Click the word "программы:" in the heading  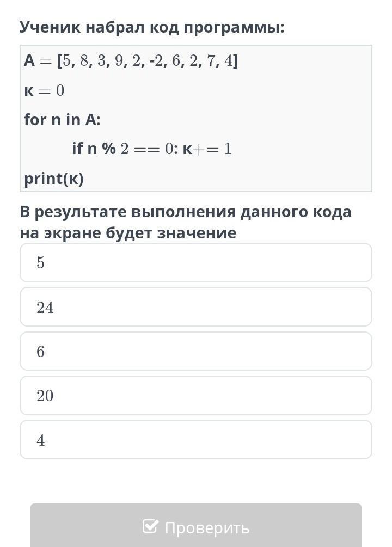[x=234, y=27]
